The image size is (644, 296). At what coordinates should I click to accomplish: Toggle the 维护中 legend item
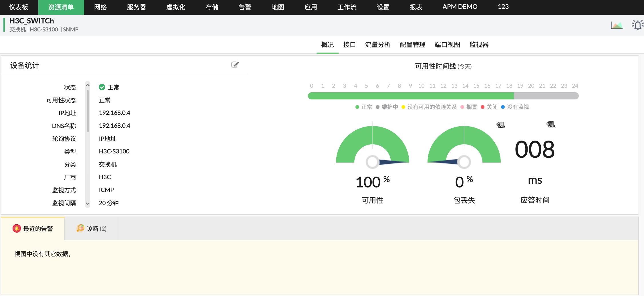tap(387, 107)
